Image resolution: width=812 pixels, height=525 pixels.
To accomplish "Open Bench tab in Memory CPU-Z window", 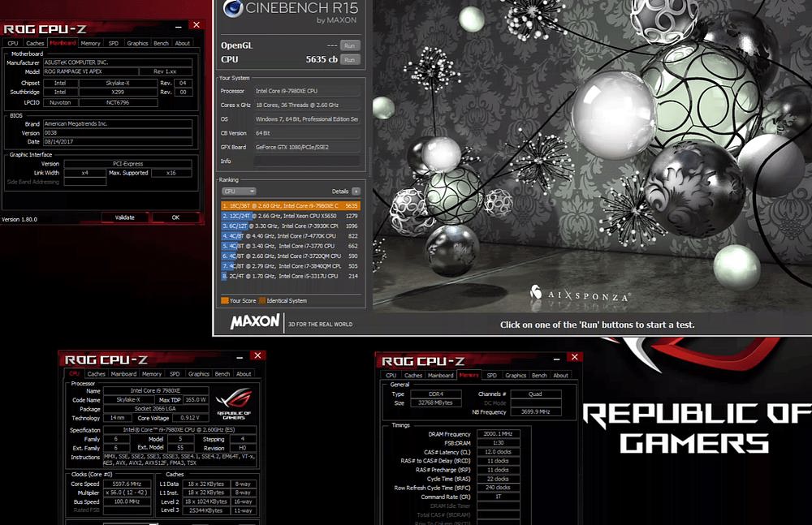I will (539, 376).
